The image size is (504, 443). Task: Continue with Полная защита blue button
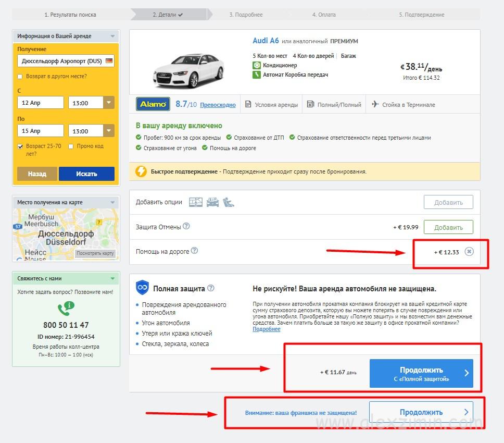(x=421, y=374)
